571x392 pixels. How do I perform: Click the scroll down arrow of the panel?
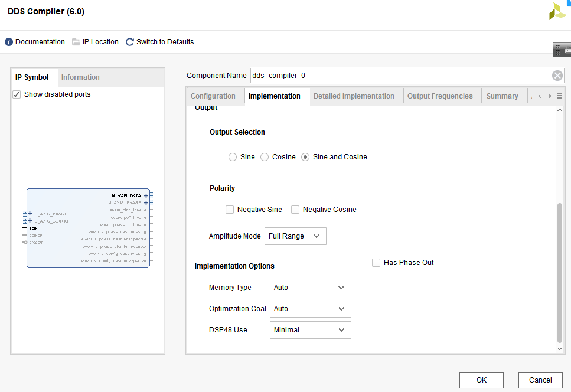[560, 349]
